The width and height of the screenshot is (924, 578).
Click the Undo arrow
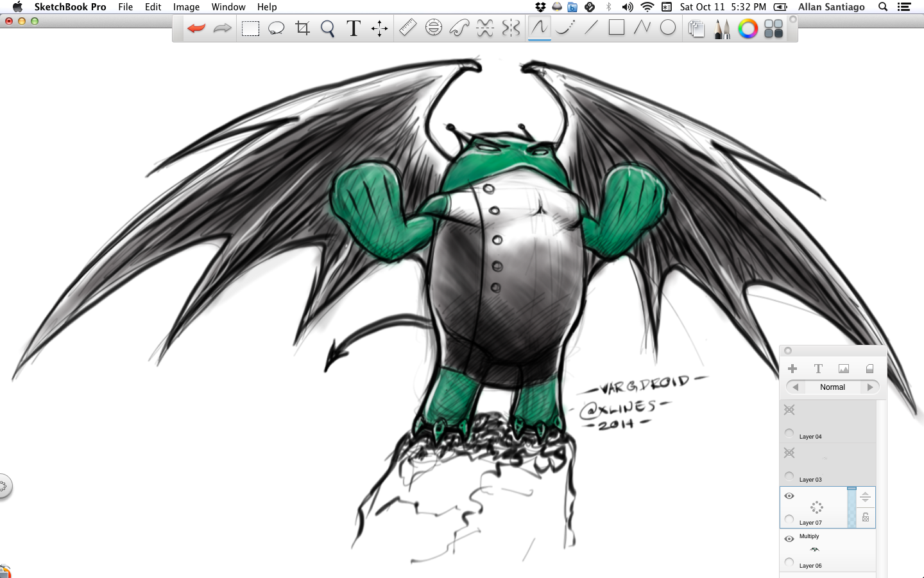tap(196, 28)
